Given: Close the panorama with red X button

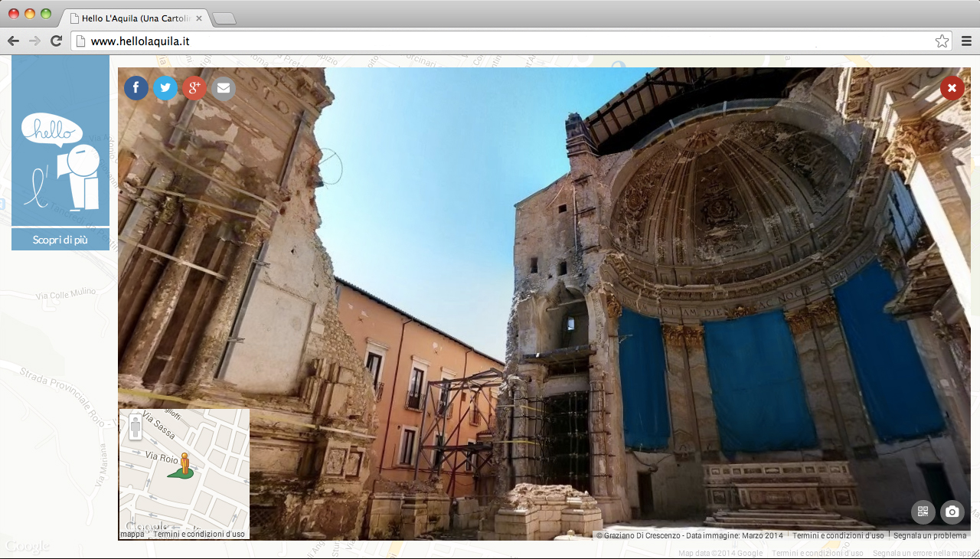Looking at the screenshot, I should click(952, 88).
